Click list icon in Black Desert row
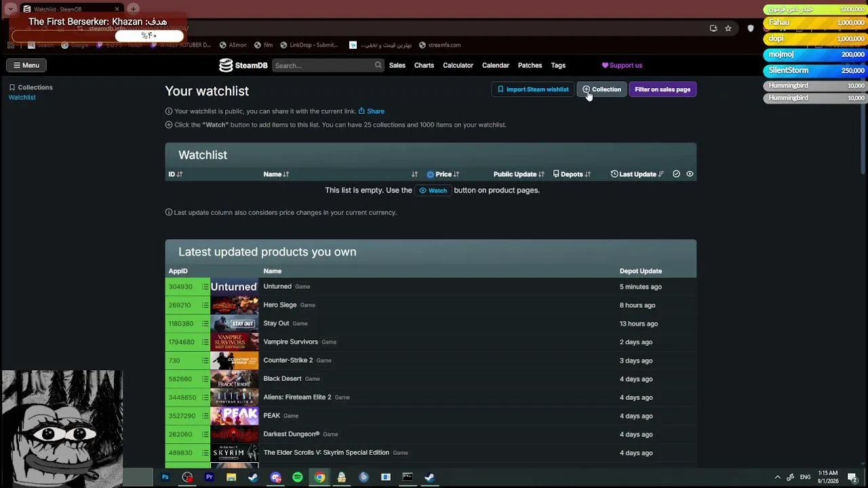Screen dimensions: 868x488 coord(205,379)
